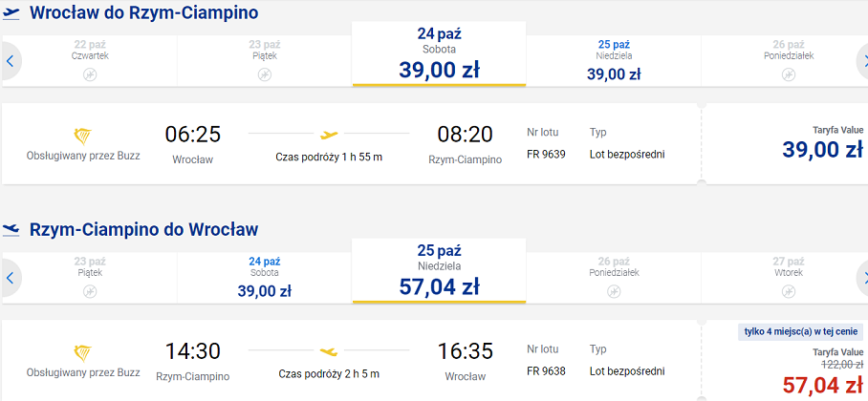
Task: Show earlier outbound dates with left arrow
Action: pyautogui.click(x=10, y=61)
